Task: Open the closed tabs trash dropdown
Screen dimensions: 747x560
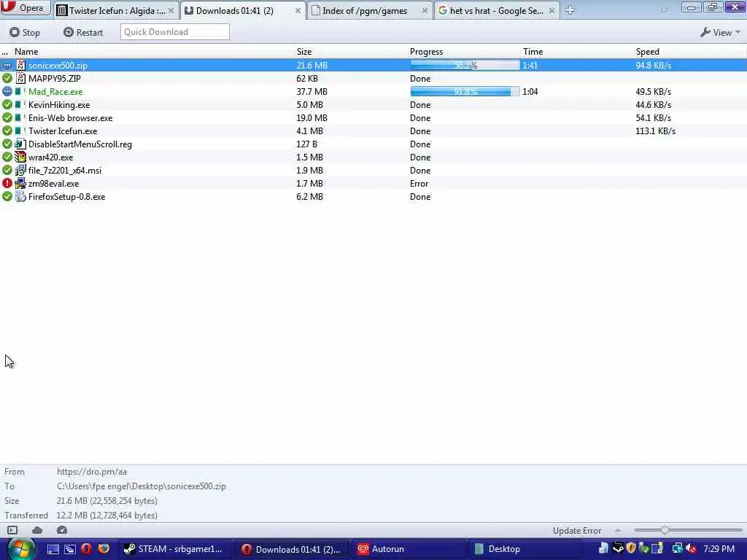Action: [x=664, y=9]
